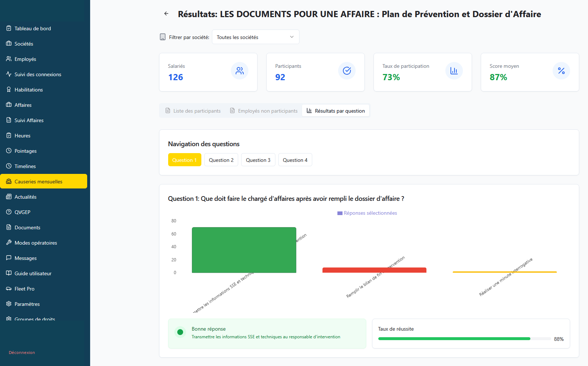This screenshot has width=588, height=366.
Task: Switch to Employés non participants tab
Action: pos(264,111)
